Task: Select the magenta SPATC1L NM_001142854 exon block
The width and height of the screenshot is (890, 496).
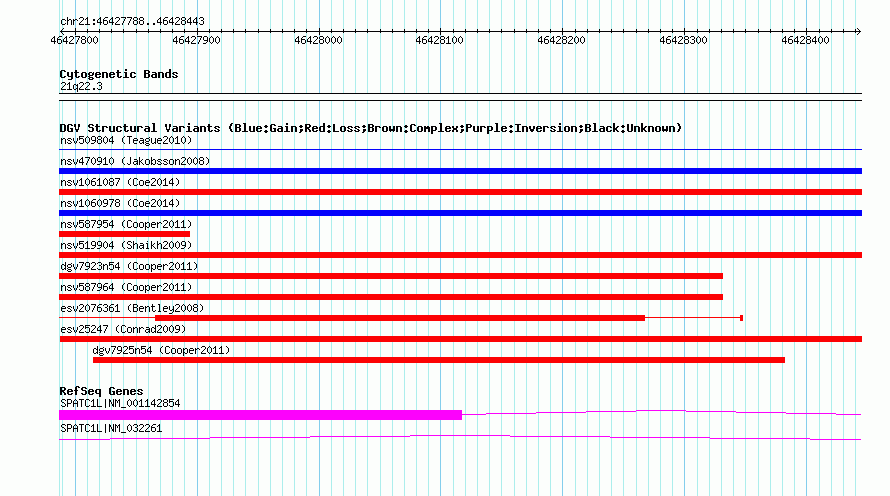Action: pyautogui.click(x=261, y=415)
